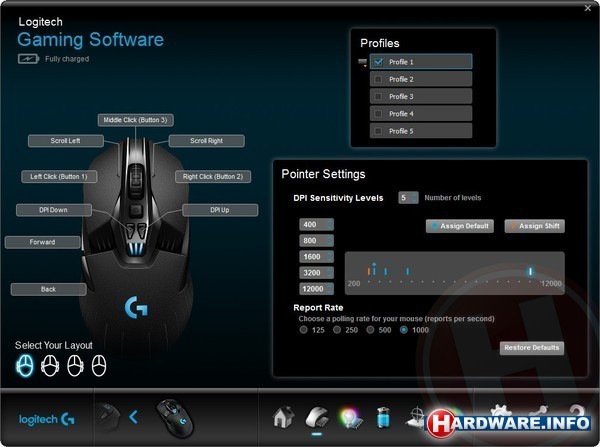Click the 800 DPI level stepper
Image resolution: width=600 pixels, height=447 pixels.
pyautogui.click(x=316, y=241)
